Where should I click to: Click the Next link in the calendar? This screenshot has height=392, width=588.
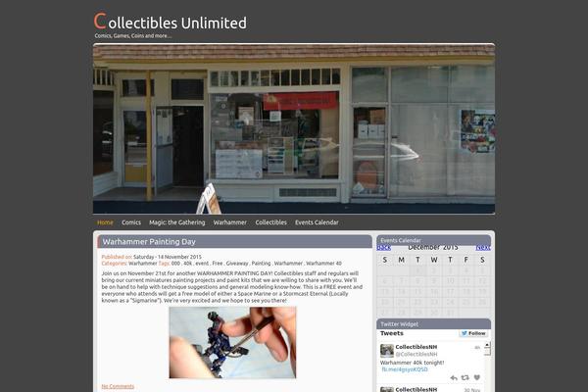click(483, 247)
